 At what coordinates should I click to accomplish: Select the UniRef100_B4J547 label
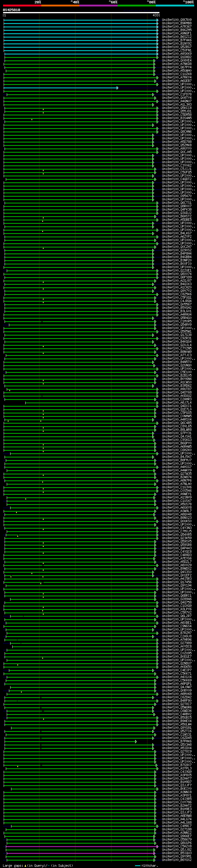click(x=176, y=457)
